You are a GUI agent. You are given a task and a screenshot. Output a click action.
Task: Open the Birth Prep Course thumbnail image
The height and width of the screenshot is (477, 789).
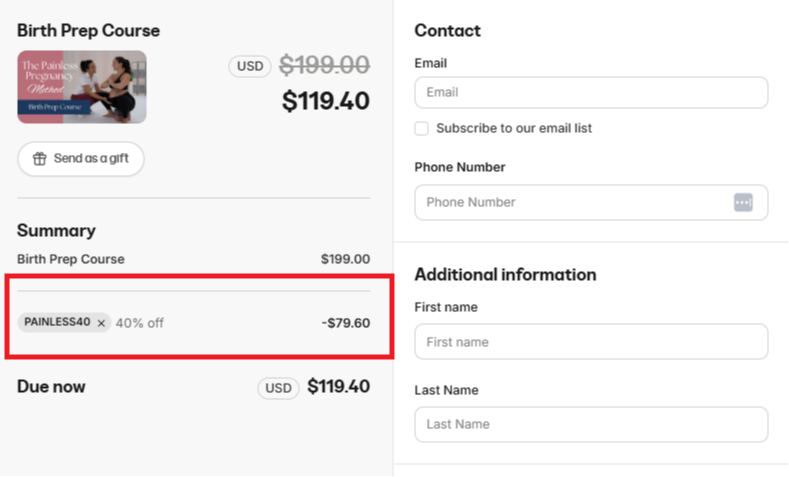[x=82, y=87]
